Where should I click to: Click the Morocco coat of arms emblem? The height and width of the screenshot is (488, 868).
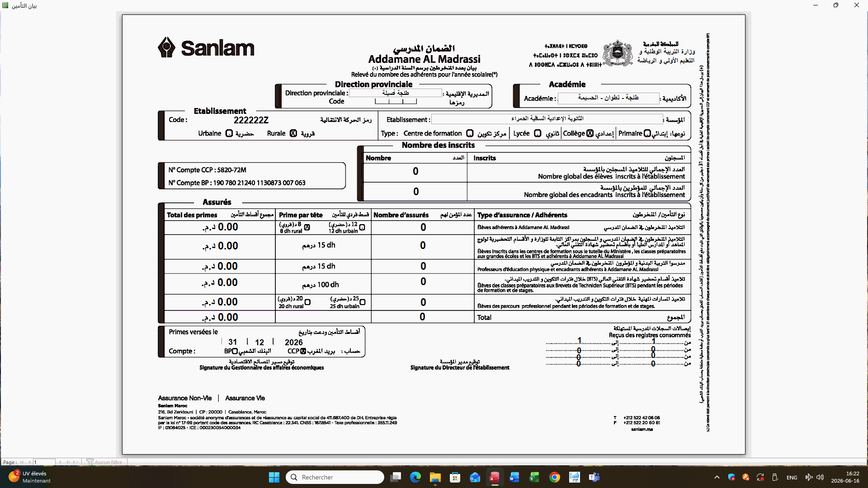(618, 53)
